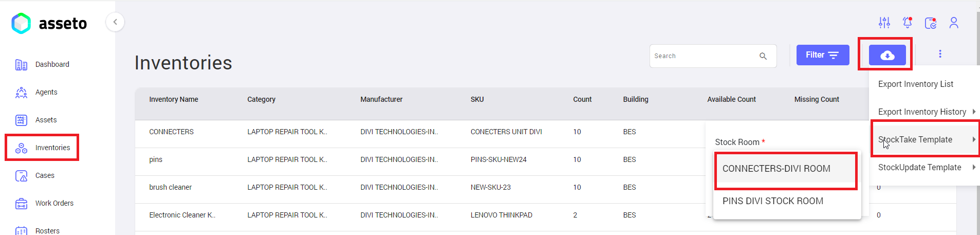Screen dimensions: 980x235
Task: Open the calendar reminder icon in the header
Action: tap(931, 23)
